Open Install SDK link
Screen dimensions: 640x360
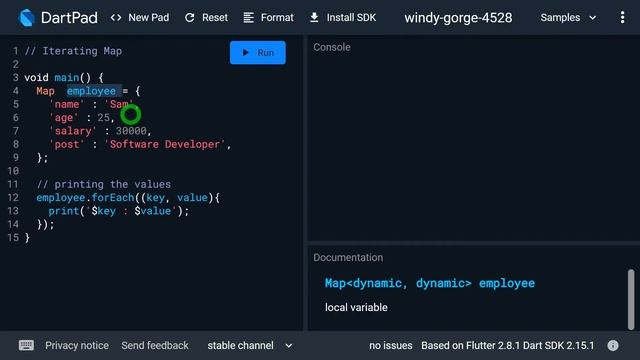pyautogui.click(x=343, y=18)
